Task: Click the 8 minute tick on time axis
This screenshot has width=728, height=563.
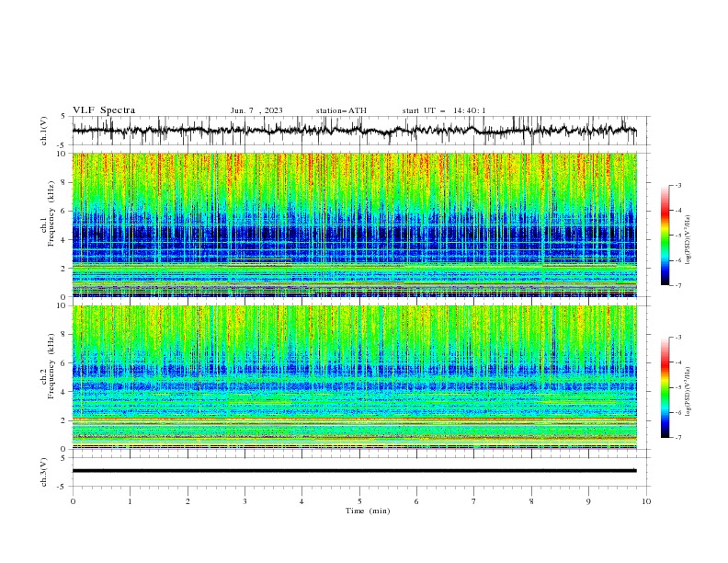Action: pyautogui.click(x=531, y=501)
